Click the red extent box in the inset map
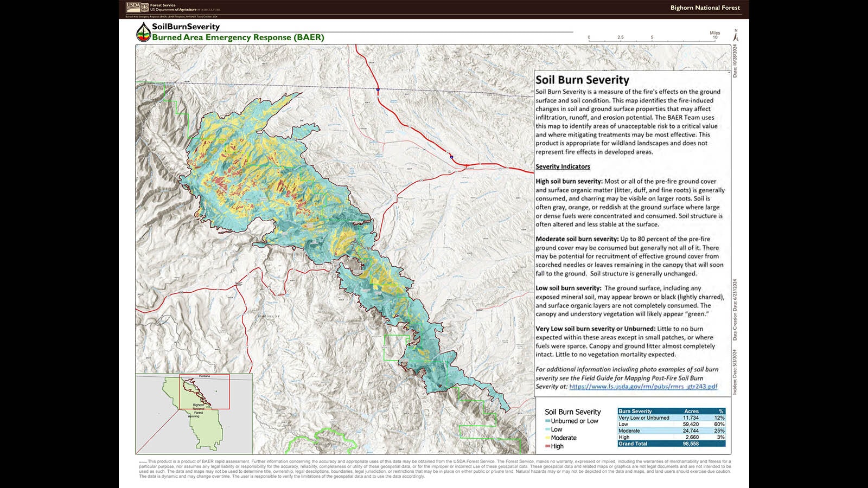Screen dimensions: 868x488 pyautogui.click(x=205, y=391)
